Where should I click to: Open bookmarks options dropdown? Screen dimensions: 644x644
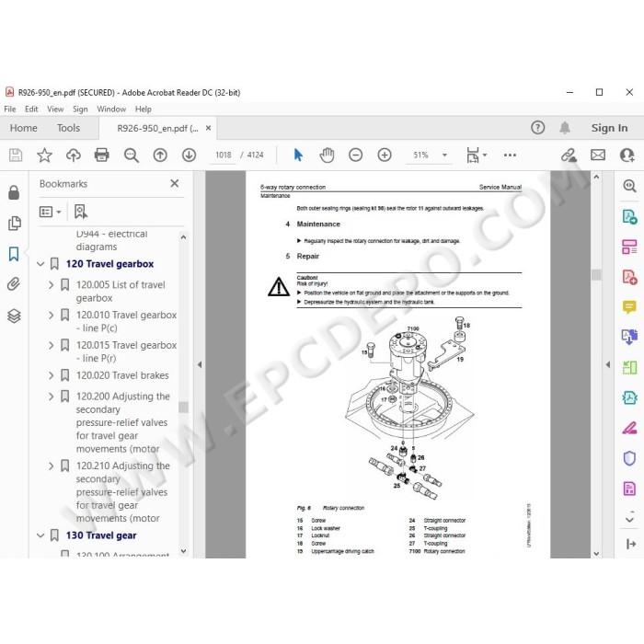(x=50, y=212)
